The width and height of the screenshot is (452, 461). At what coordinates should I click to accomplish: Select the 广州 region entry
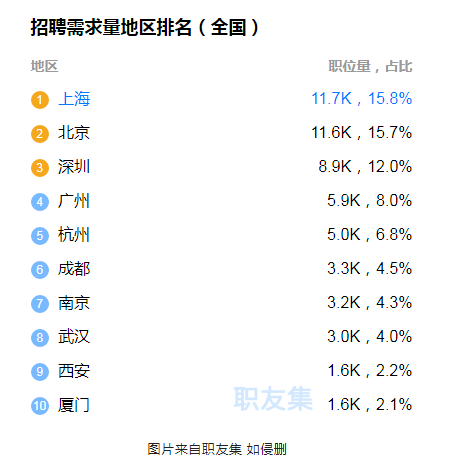(74, 201)
